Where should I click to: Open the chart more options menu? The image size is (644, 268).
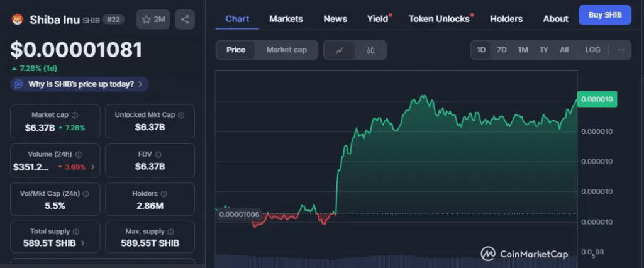pos(621,50)
